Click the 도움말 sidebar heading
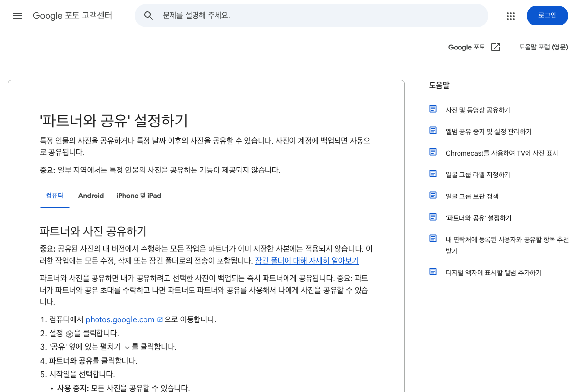Viewport: 578px width, 392px height. coord(439,85)
